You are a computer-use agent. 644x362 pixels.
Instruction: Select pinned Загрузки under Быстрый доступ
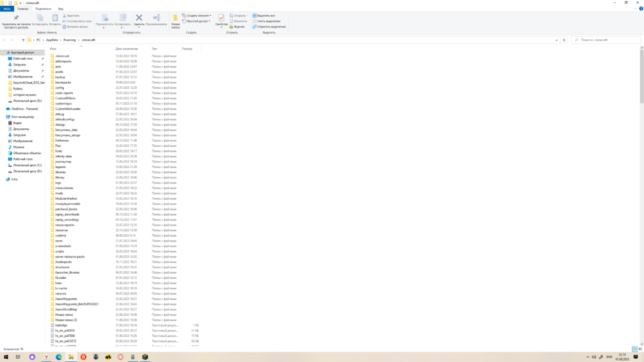coord(19,64)
